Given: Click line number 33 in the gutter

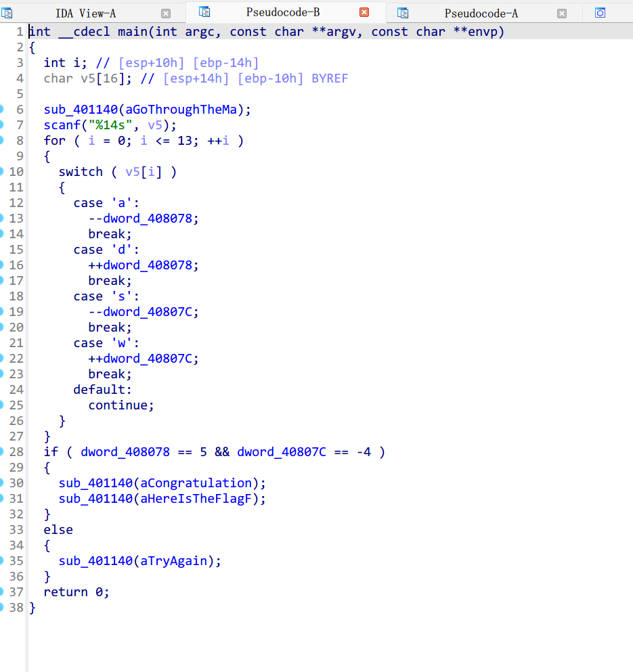Looking at the screenshot, I should click(16, 530).
